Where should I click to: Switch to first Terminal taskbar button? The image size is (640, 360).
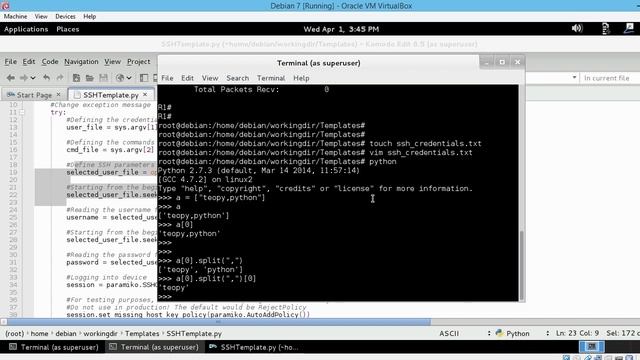click(54, 347)
